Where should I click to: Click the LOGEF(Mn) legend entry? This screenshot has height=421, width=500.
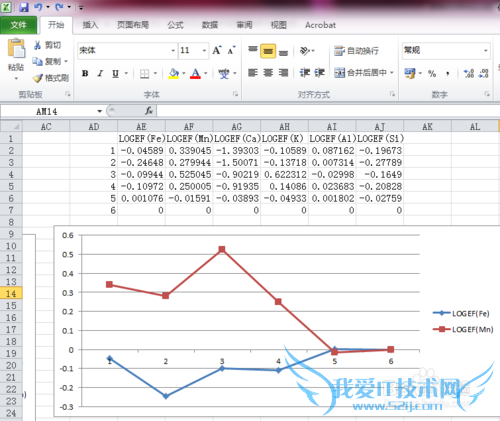tap(463, 330)
